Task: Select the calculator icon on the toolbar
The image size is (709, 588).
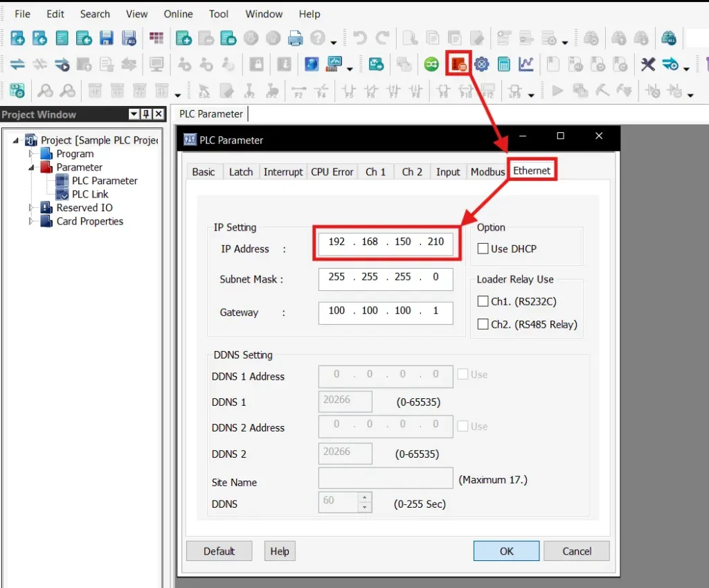Action: (x=504, y=64)
